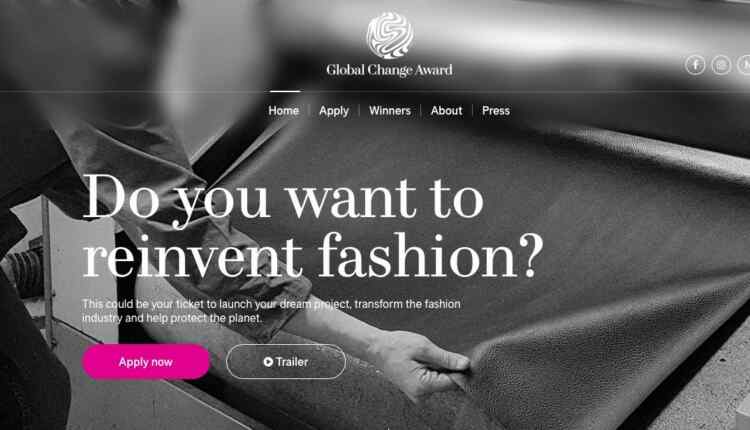Click the white indicator line above Home
Viewport: 750px width, 430px height.
[285, 91]
